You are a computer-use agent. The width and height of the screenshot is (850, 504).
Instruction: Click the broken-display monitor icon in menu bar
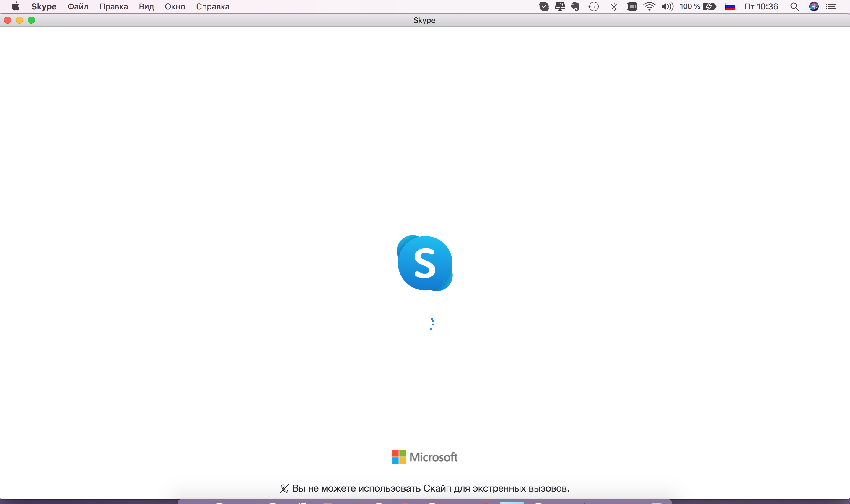[560, 6]
